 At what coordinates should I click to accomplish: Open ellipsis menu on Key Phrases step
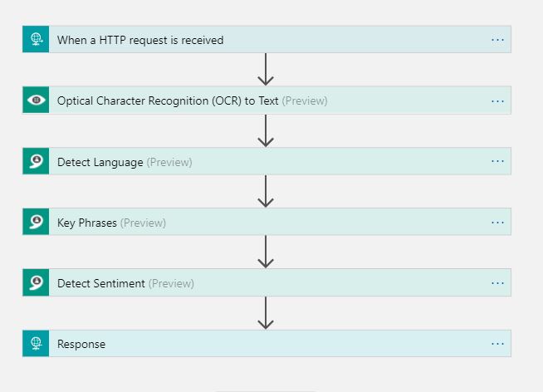click(x=497, y=223)
